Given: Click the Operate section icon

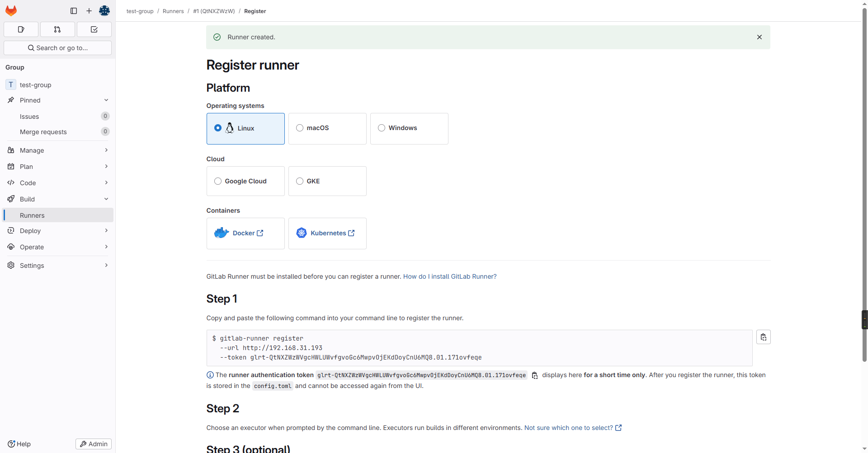Looking at the screenshot, I should click(11, 247).
